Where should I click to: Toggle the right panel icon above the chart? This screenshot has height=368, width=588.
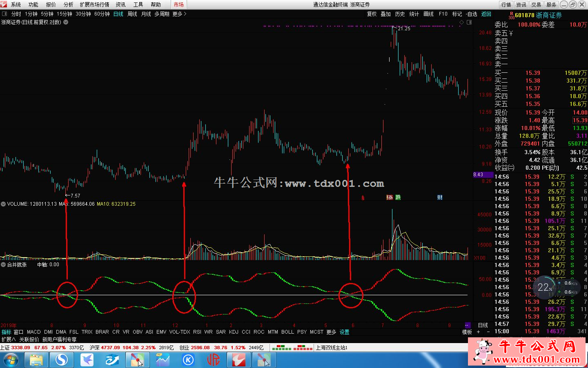pyautogui.click(x=469, y=22)
